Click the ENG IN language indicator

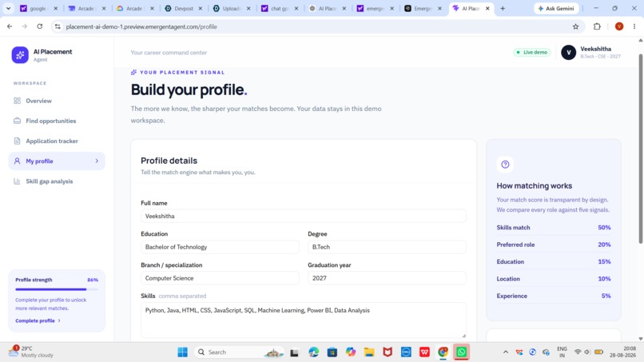pyautogui.click(x=562, y=352)
